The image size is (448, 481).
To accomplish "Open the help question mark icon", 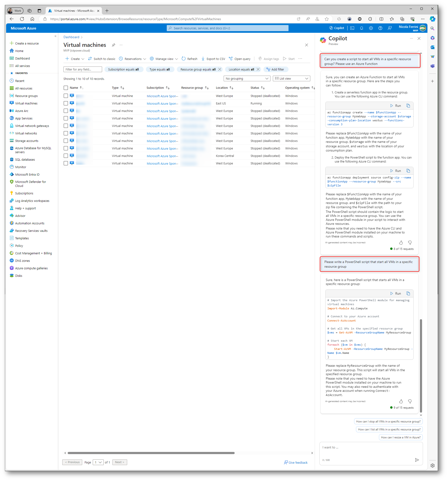I will (380, 28).
